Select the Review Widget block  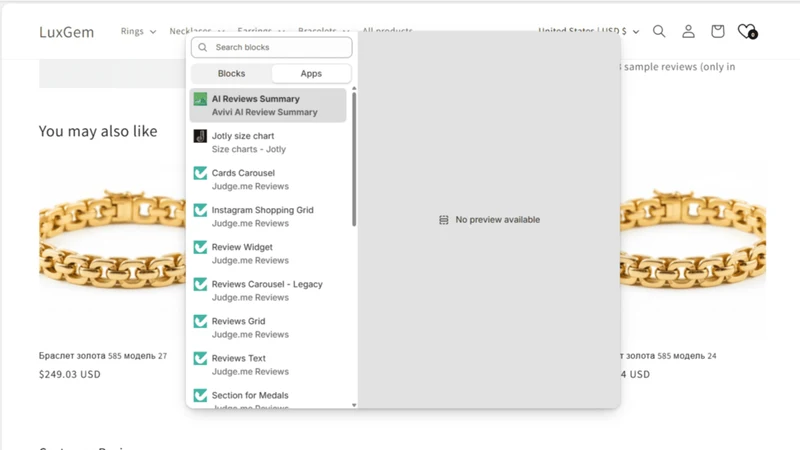(268, 254)
